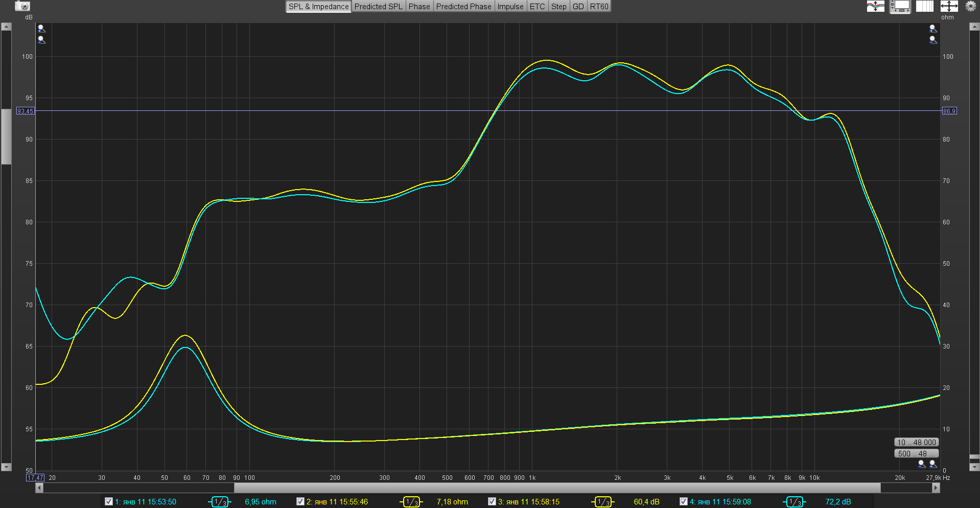Switch to the Predicted SPL tab
Image resolution: width=980 pixels, height=508 pixels.
379,7
